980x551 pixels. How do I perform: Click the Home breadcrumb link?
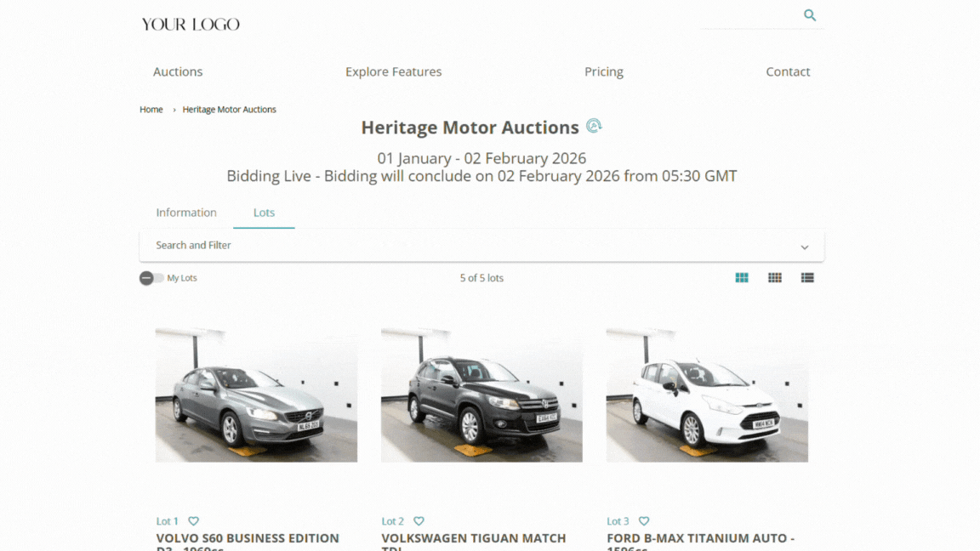(151, 110)
